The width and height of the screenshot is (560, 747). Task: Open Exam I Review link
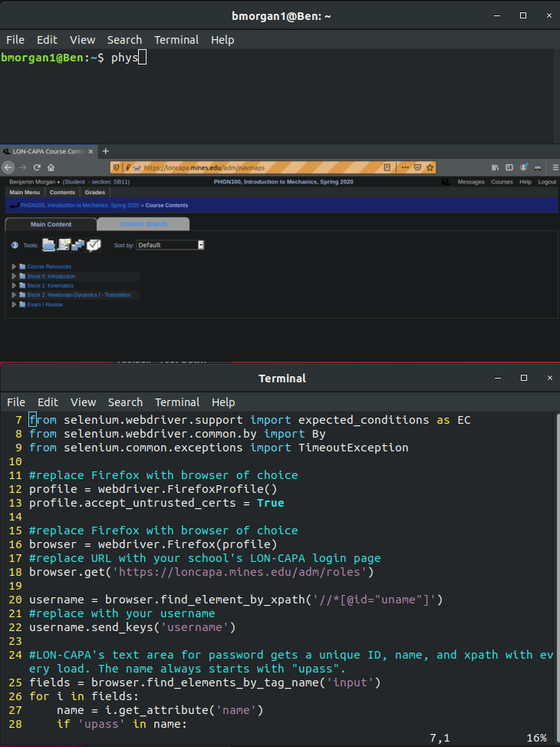pos(44,305)
